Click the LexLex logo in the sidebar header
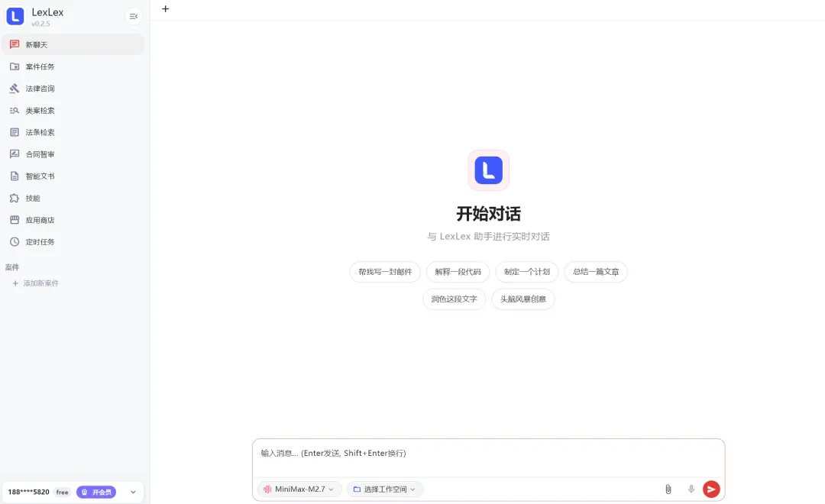Screen dimensions: 825x504 (15, 16)
